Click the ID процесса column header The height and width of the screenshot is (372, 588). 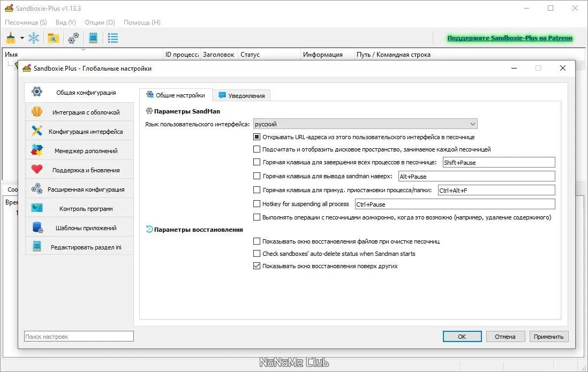tap(182, 55)
